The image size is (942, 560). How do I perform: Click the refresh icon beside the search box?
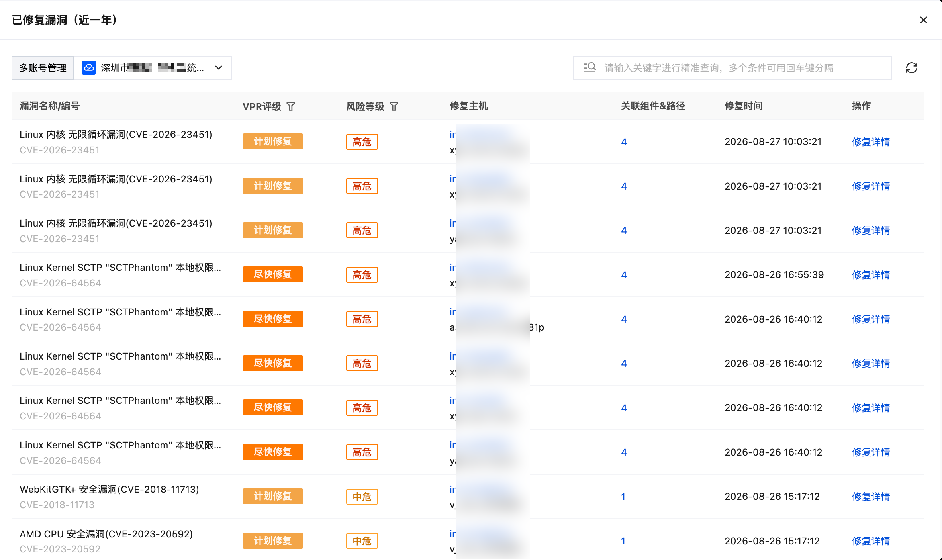[911, 68]
